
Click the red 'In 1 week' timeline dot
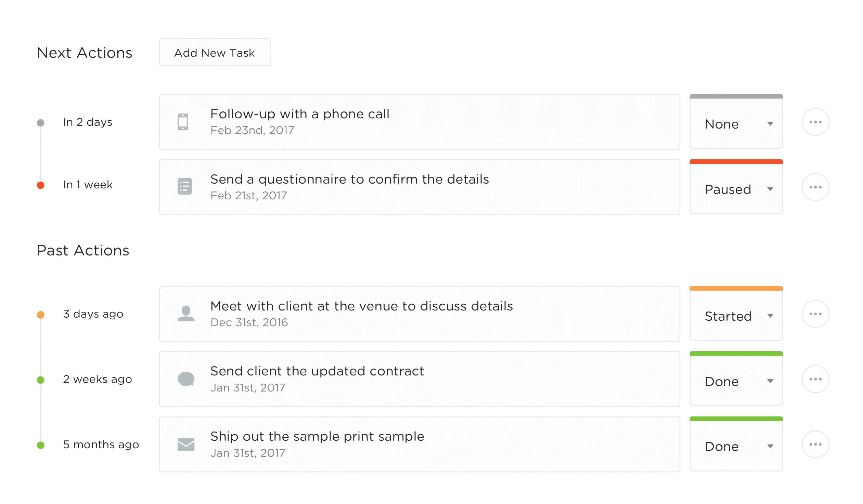pos(41,185)
